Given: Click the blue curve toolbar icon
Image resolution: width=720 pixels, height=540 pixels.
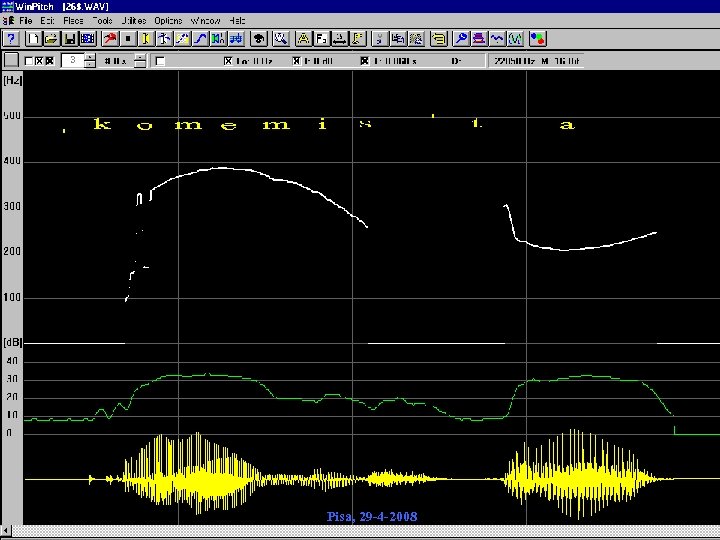Looking at the screenshot, I should click(200, 39).
